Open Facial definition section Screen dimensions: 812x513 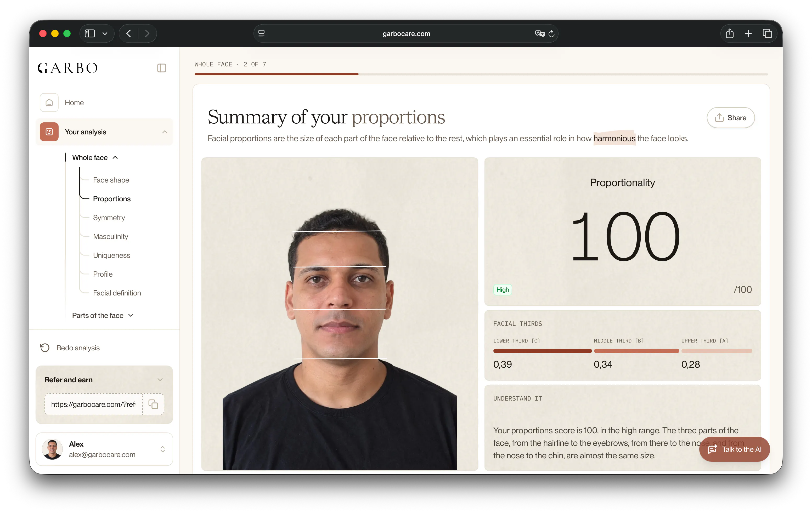[x=117, y=293]
